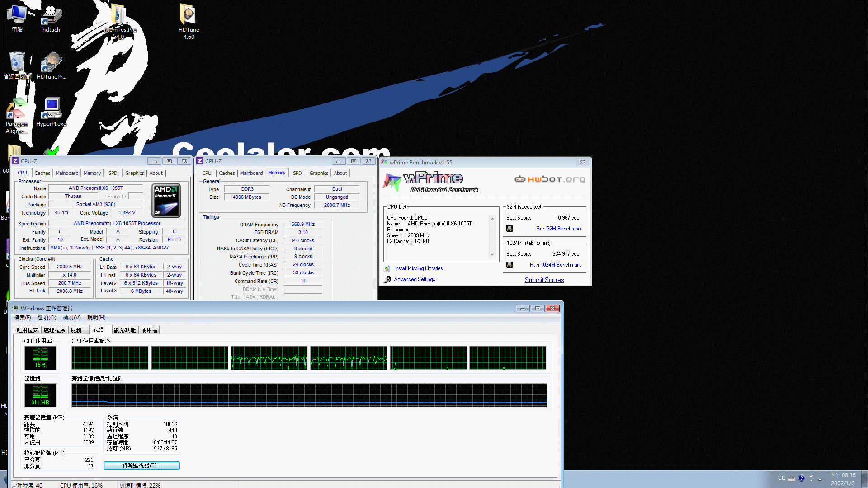868x488 pixels.
Task: Open the 電腦 (Computer) desktop icon
Action: click(x=17, y=18)
